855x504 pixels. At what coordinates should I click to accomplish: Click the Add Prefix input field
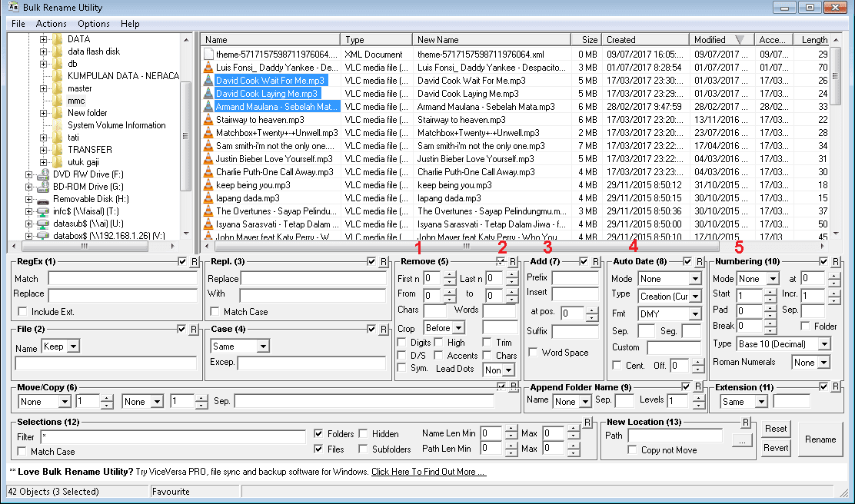574,278
